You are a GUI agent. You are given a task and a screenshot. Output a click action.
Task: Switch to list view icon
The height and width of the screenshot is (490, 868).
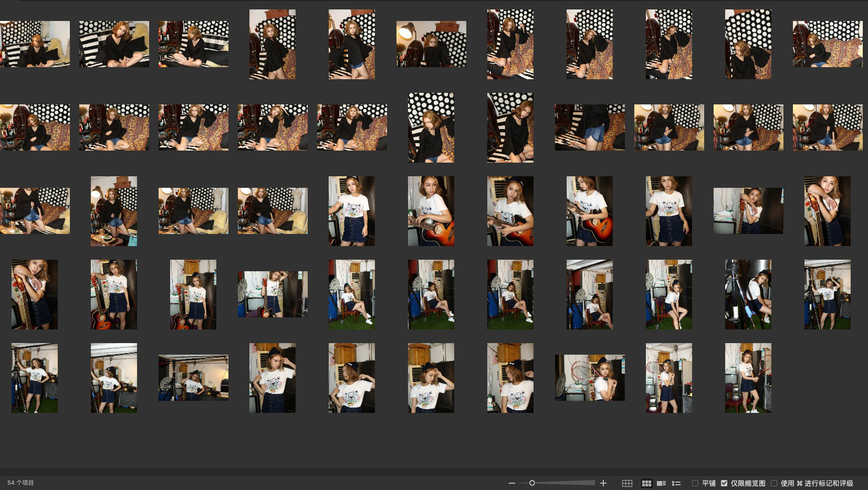pos(676,483)
